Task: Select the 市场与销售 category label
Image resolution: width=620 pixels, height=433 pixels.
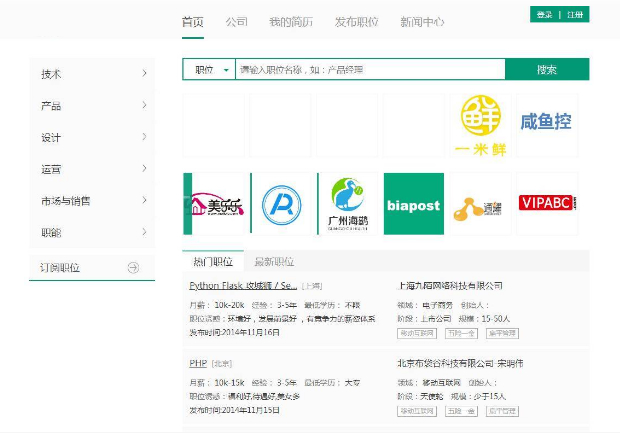Action: 66,201
